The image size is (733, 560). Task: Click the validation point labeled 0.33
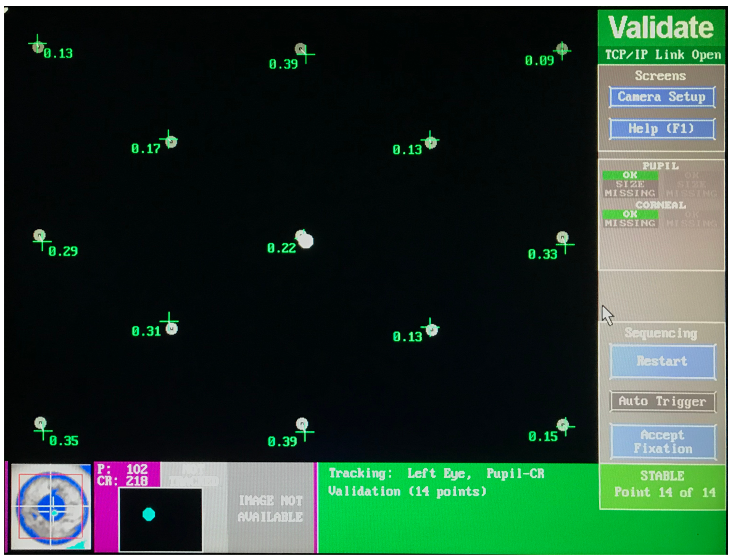[x=562, y=237]
